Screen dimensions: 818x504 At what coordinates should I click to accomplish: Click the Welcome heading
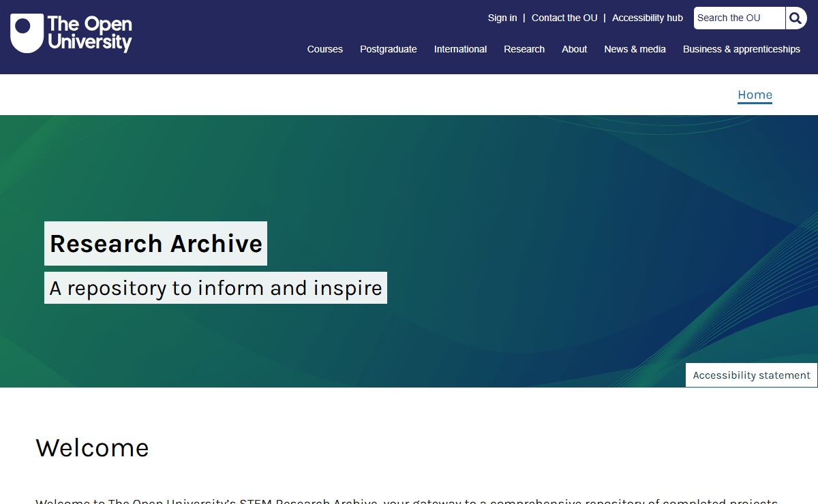92,447
